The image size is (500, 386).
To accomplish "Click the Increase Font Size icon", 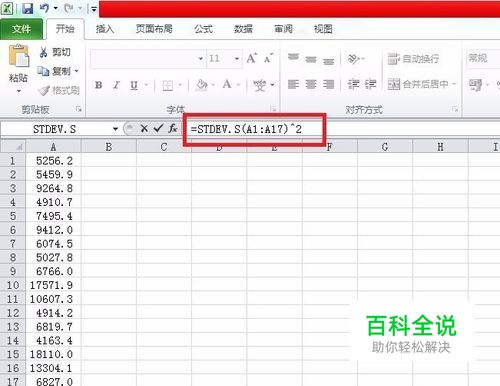I will (x=252, y=58).
